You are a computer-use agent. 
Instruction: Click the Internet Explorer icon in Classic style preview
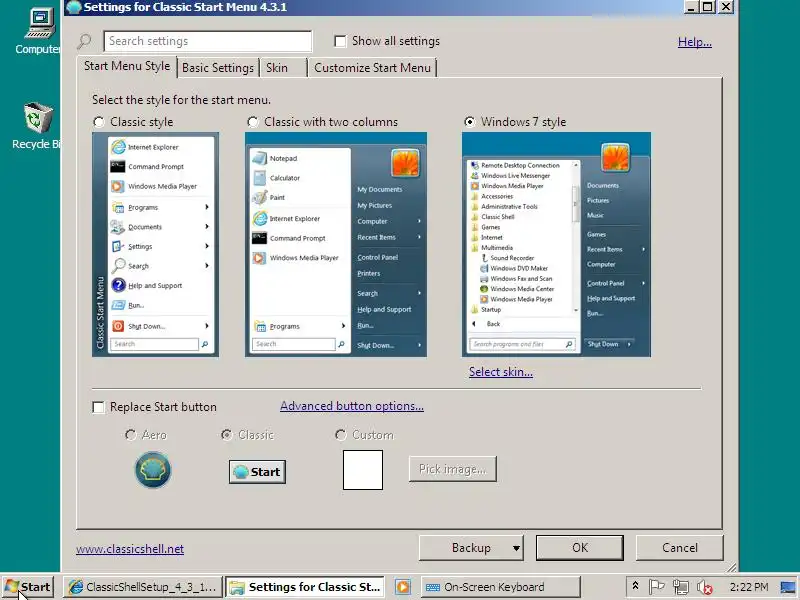click(118, 147)
